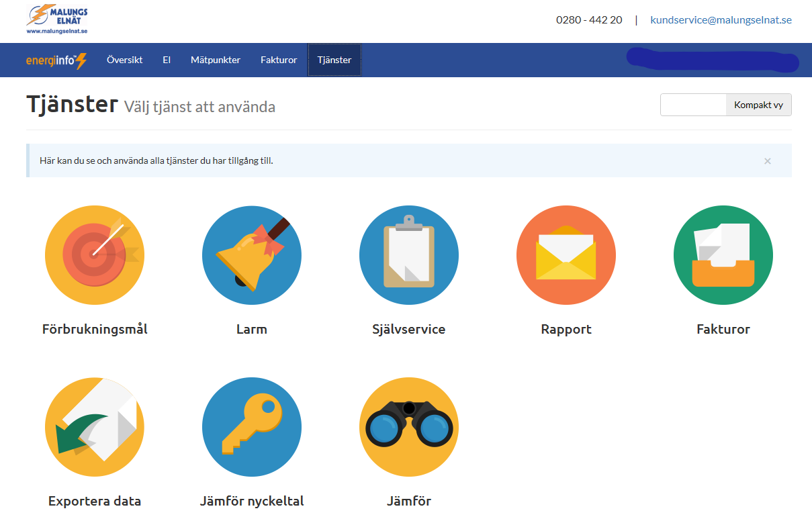
Task: Click the kundservice@malungselnat.se email link
Action: coord(721,20)
